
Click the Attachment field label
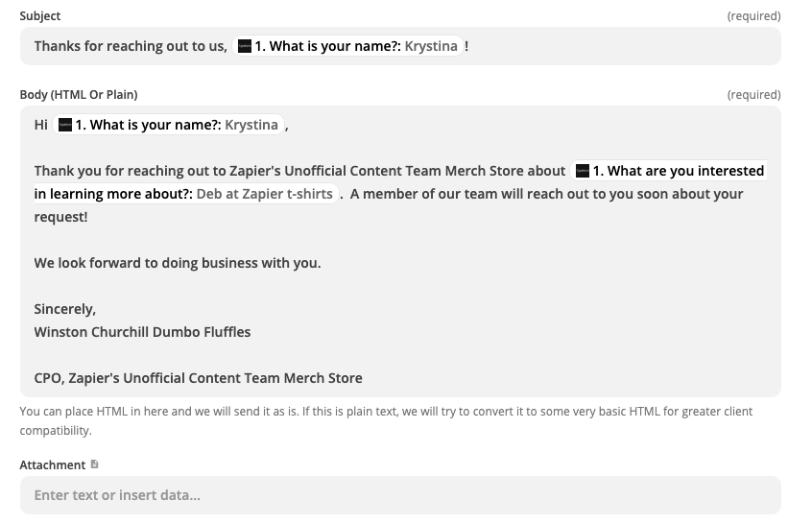point(53,465)
